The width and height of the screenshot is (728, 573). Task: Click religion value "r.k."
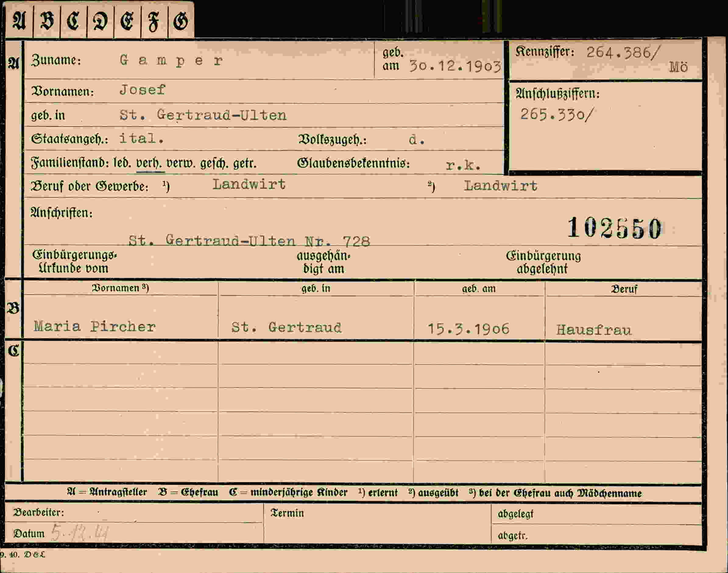(463, 165)
